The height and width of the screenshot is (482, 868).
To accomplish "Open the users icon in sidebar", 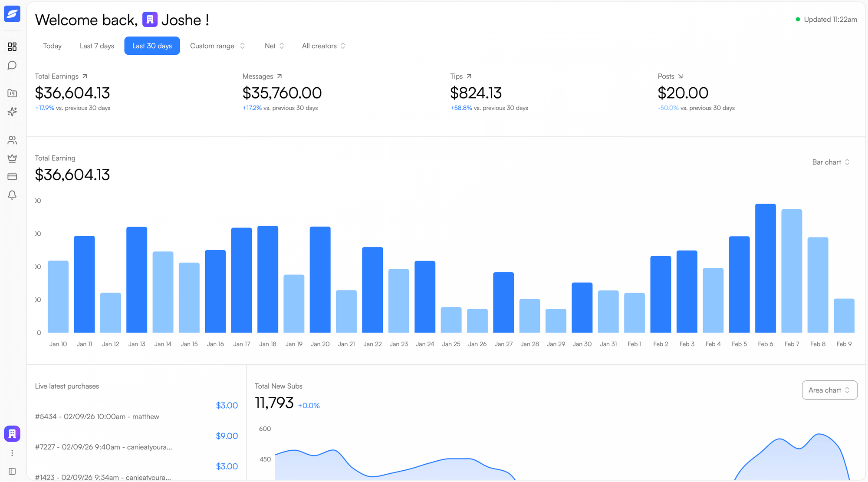I will click(12, 140).
